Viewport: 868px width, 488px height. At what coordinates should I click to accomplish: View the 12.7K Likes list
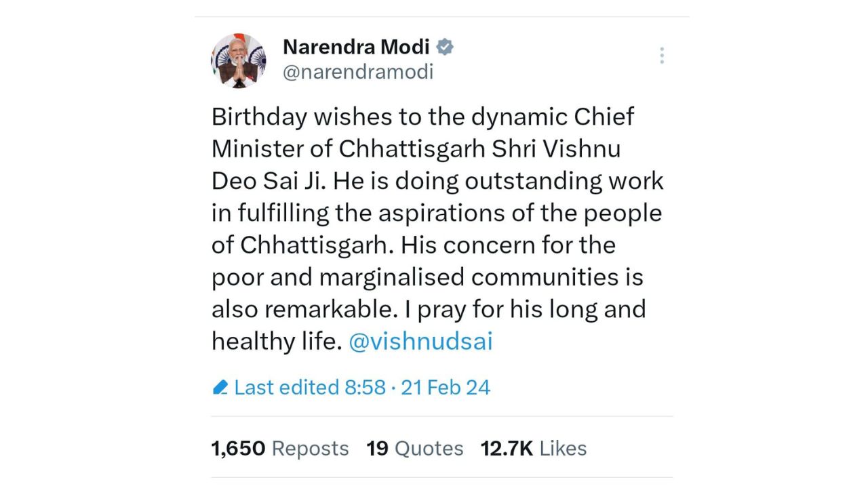[533, 449]
